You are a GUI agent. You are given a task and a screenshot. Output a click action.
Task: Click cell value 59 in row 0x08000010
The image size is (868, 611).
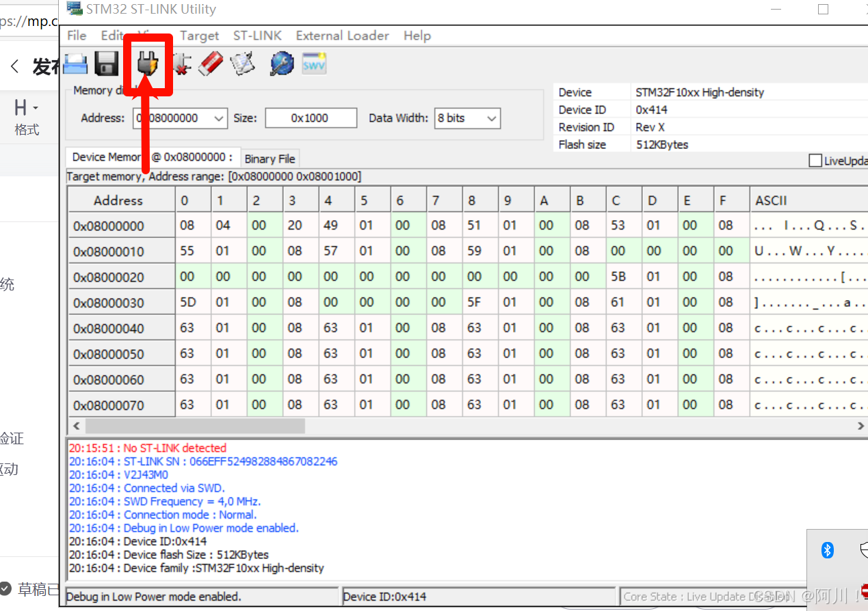[480, 252]
